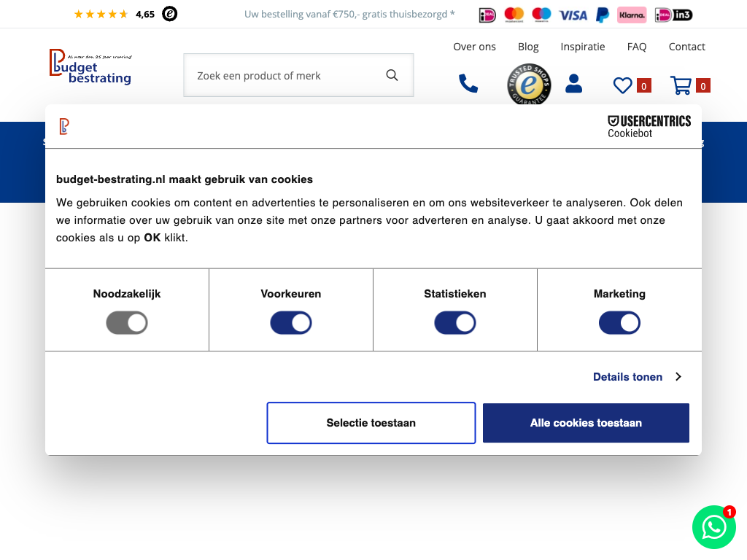Click the Usercentrics Cookiebot logo
The width and height of the screenshot is (747, 560).
tap(649, 126)
